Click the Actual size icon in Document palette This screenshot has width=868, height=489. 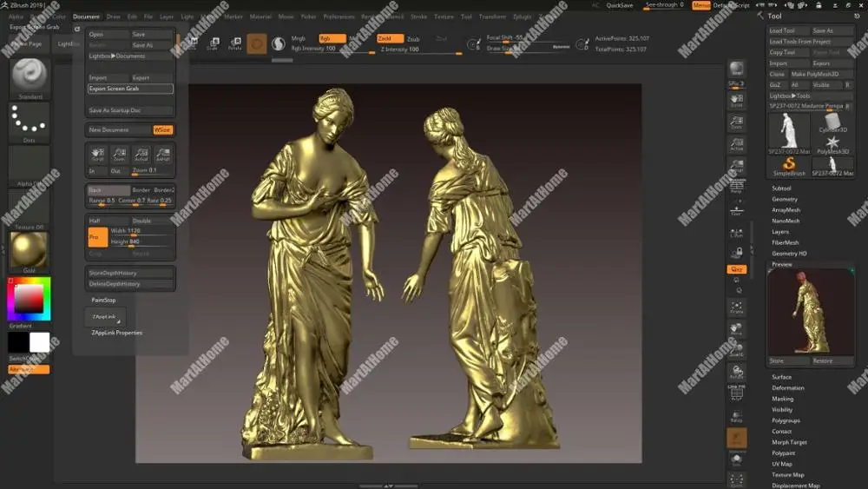141,154
